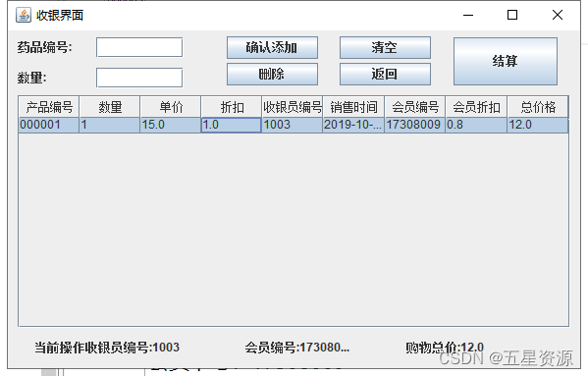Click the 删除 button
588x376 pixels.
point(272,74)
